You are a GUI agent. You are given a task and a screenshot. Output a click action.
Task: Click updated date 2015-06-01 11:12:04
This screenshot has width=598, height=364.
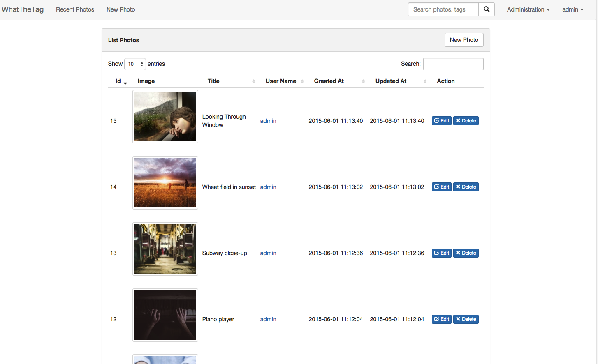(397, 319)
